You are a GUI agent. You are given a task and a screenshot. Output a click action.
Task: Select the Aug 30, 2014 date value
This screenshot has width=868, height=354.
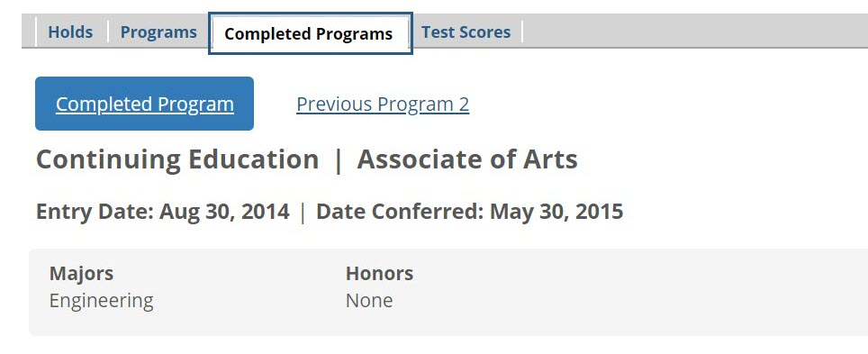[224, 212]
